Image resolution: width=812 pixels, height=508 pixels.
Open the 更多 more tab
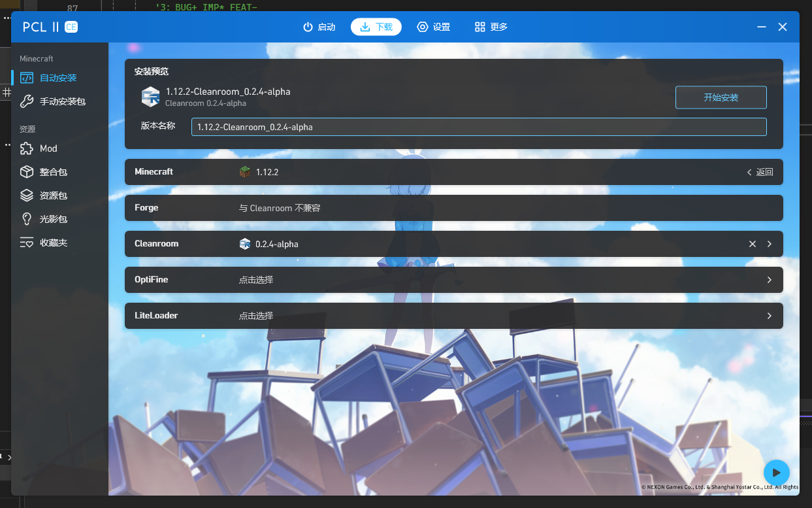(491, 27)
